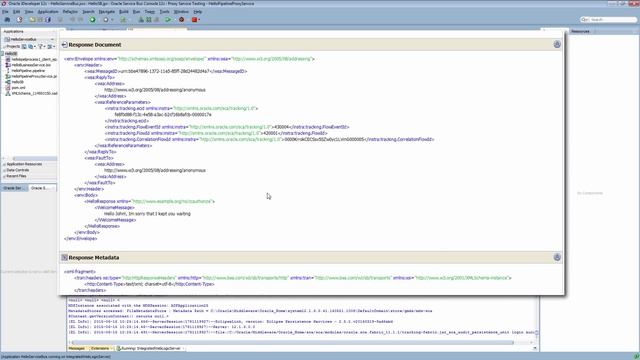
Task: Open the Refactor menu
Action: [x=70, y=12]
